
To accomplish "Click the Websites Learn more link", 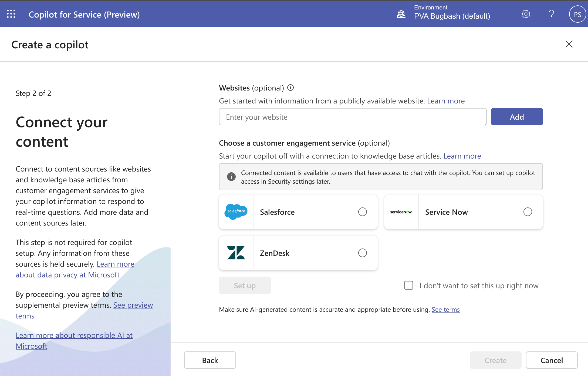I will 447,101.
